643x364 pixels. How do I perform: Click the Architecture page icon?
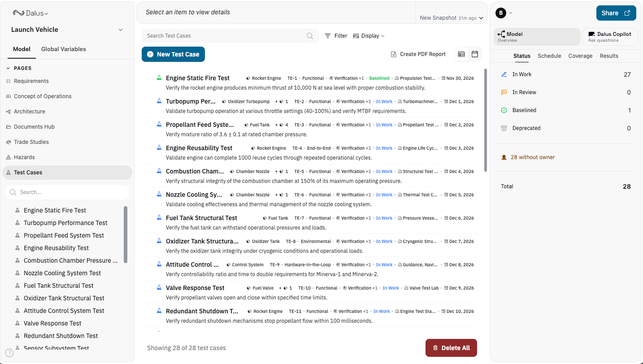(x=8, y=112)
